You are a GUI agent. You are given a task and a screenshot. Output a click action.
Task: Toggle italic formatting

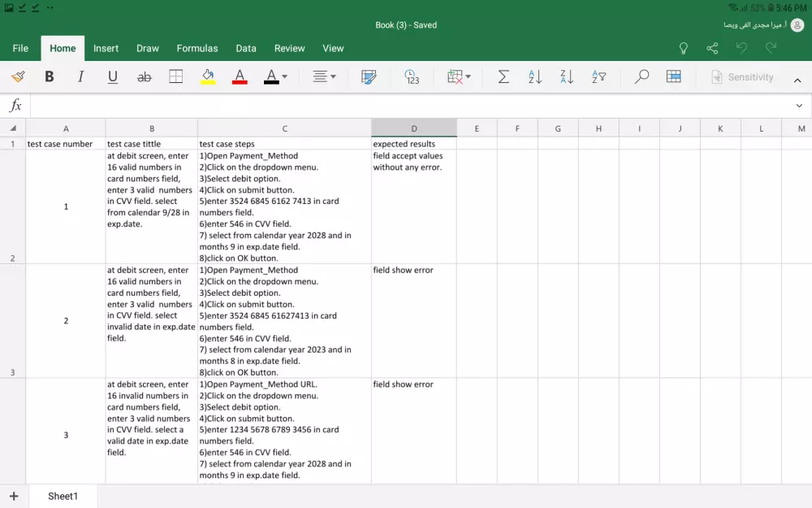coord(80,77)
